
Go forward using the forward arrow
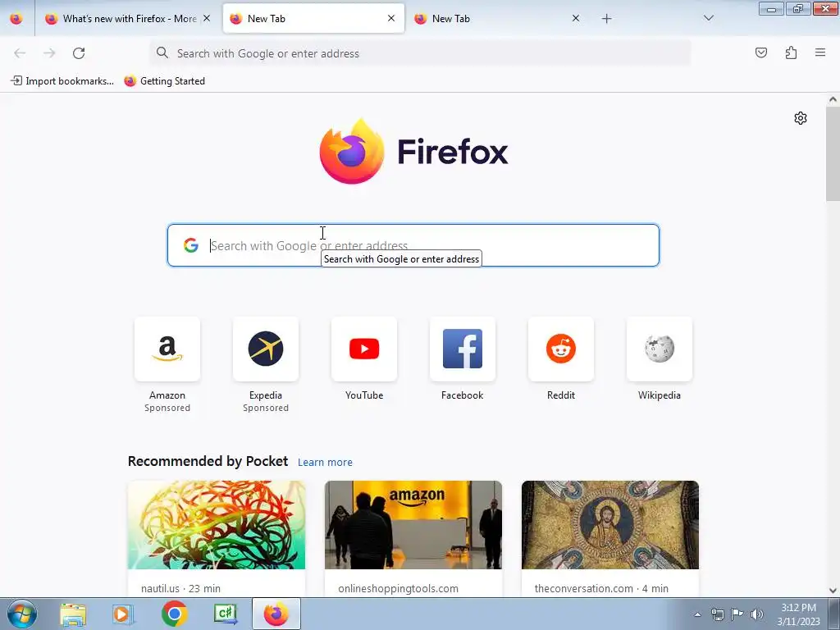click(x=49, y=53)
